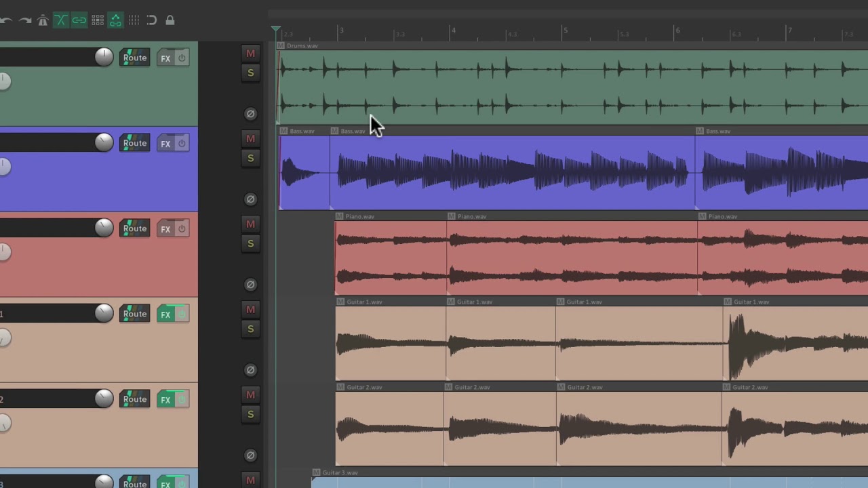Toggle the snap magnet icon
The height and width of the screenshot is (488, 868).
coord(152,20)
